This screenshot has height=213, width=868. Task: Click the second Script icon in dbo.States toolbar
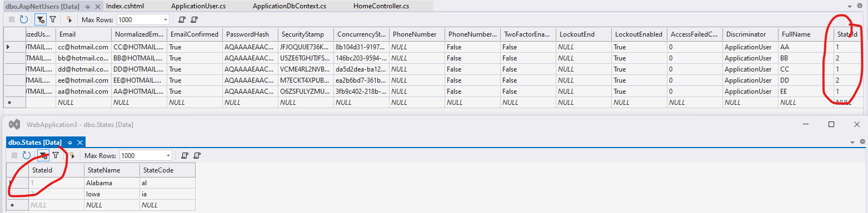197,155
